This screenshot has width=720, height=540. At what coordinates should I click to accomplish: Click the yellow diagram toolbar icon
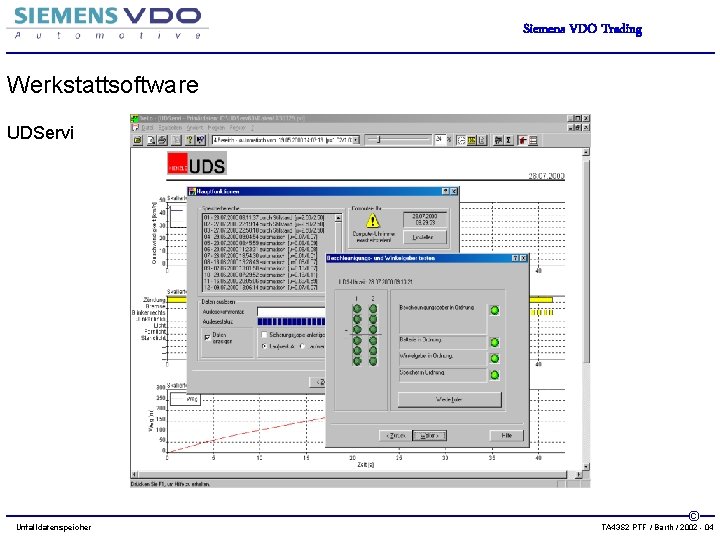[472, 141]
